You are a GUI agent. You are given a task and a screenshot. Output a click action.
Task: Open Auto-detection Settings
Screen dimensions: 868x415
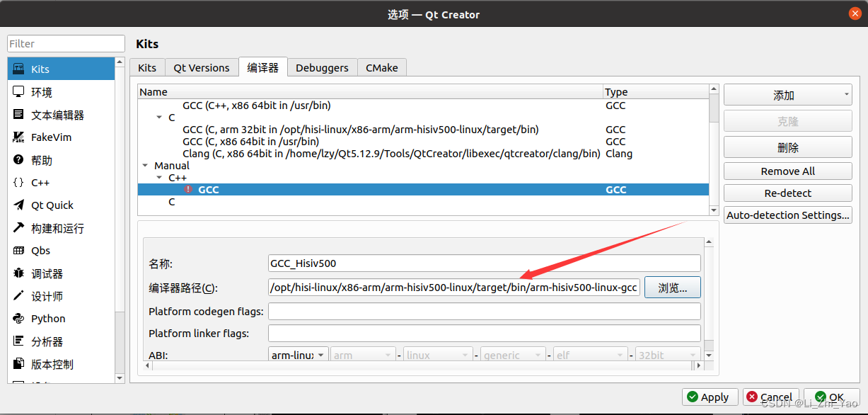[787, 215]
